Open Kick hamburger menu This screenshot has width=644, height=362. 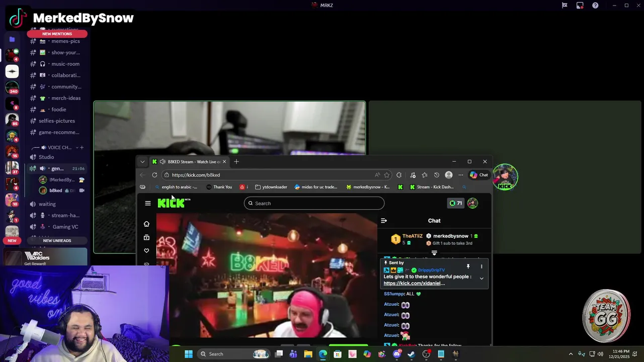(x=148, y=203)
